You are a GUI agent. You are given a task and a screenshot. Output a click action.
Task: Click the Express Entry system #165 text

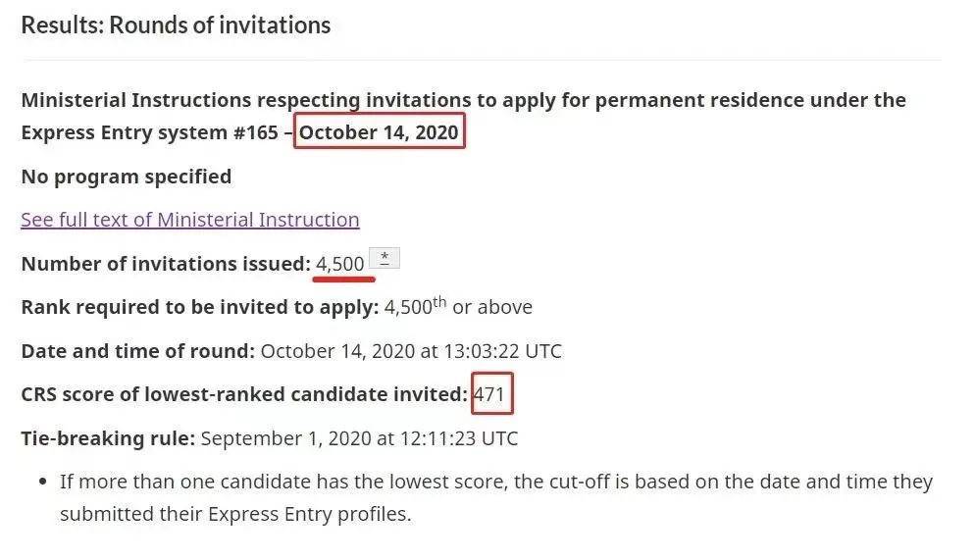click(x=150, y=132)
